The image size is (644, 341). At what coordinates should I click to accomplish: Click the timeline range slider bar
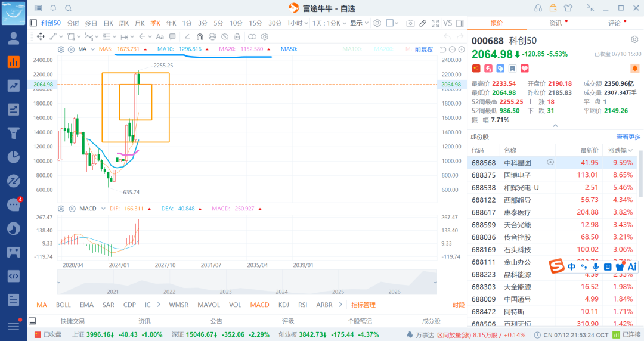(247, 282)
